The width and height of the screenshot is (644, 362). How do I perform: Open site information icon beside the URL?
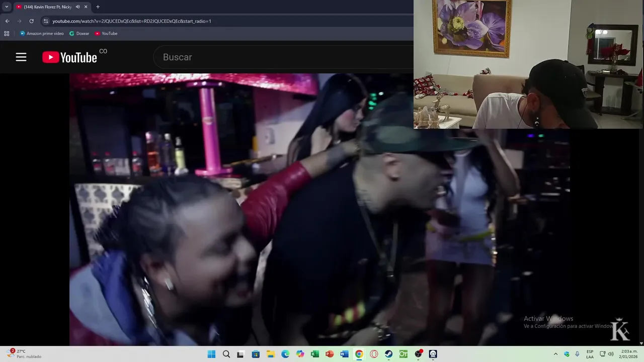[46, 21]
